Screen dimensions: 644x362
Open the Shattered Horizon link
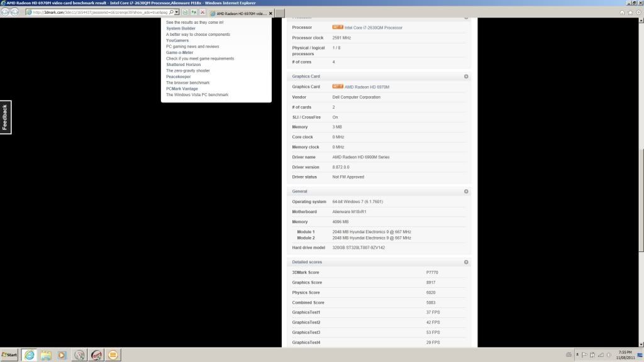click(x=184, y=65)
